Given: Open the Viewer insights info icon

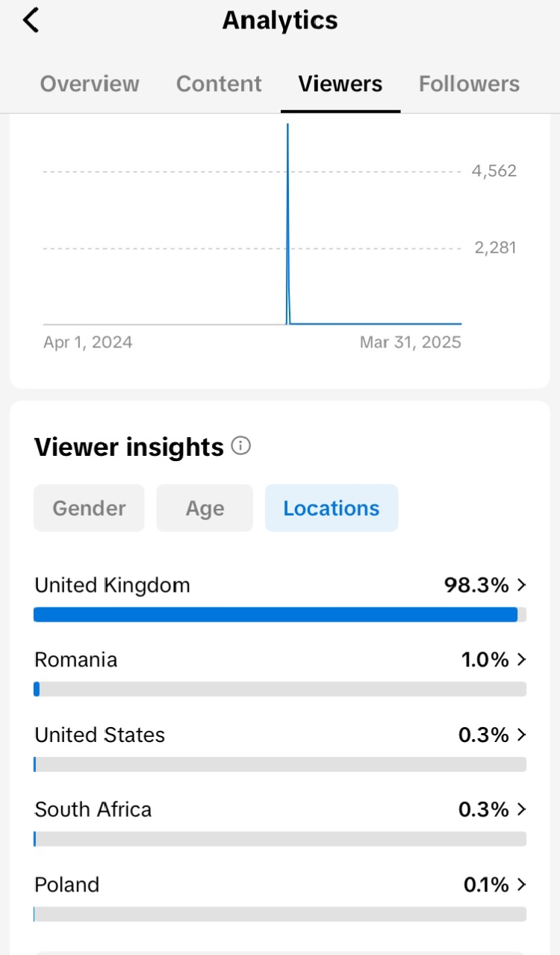Looking at the screenshot, I should coord(240,446).
